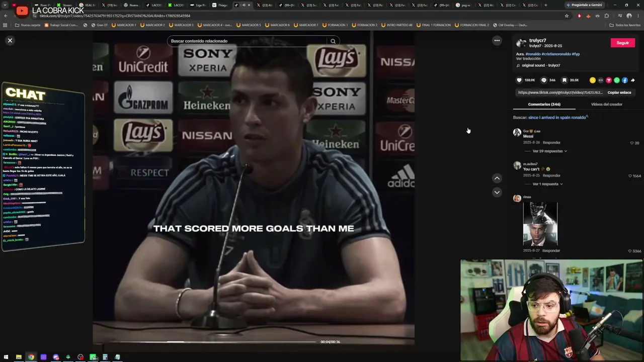
Task: Open a new browser tab
Action: pos(546,5)
